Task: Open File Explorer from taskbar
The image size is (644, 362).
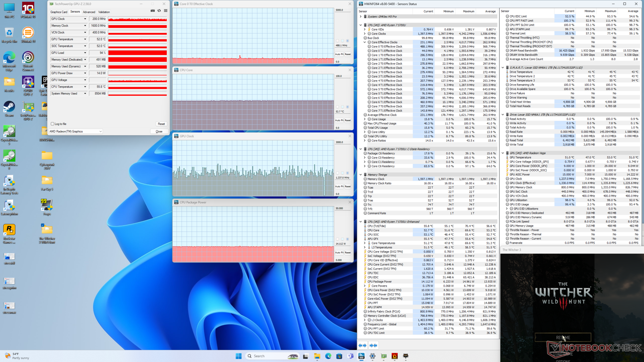Action: pyautogui.click(x=317, y=356)
